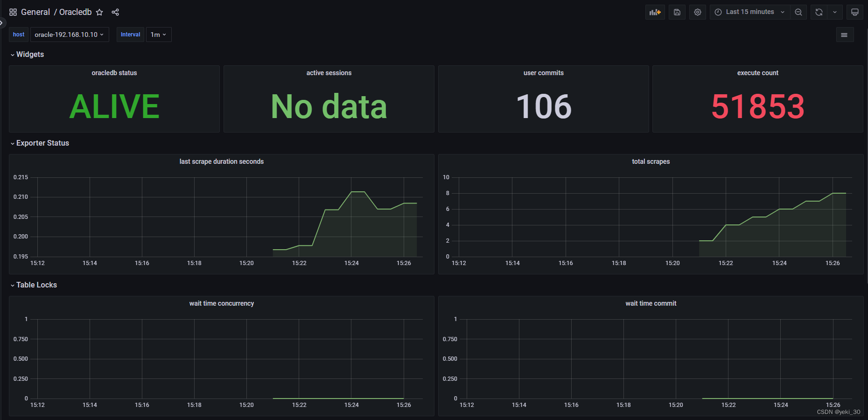This screenshot has height=420, width=868.
Task: Collapse the Widgets row
Action: 28,54
